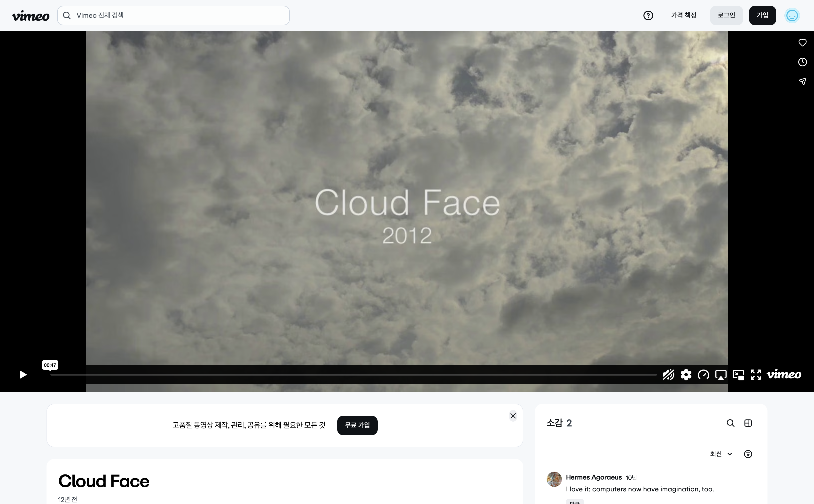Click the AirPlay cast icon

coord(721,375)
